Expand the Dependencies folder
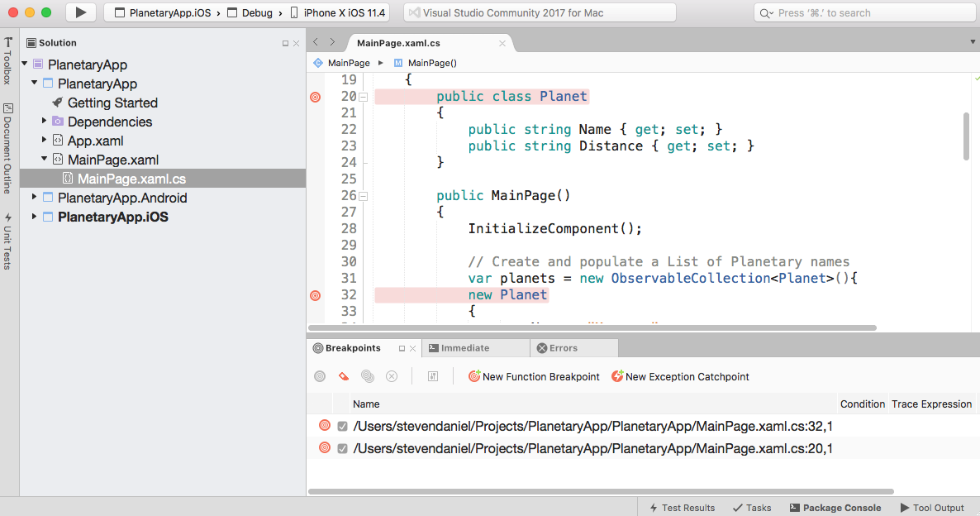 [45, 121]
